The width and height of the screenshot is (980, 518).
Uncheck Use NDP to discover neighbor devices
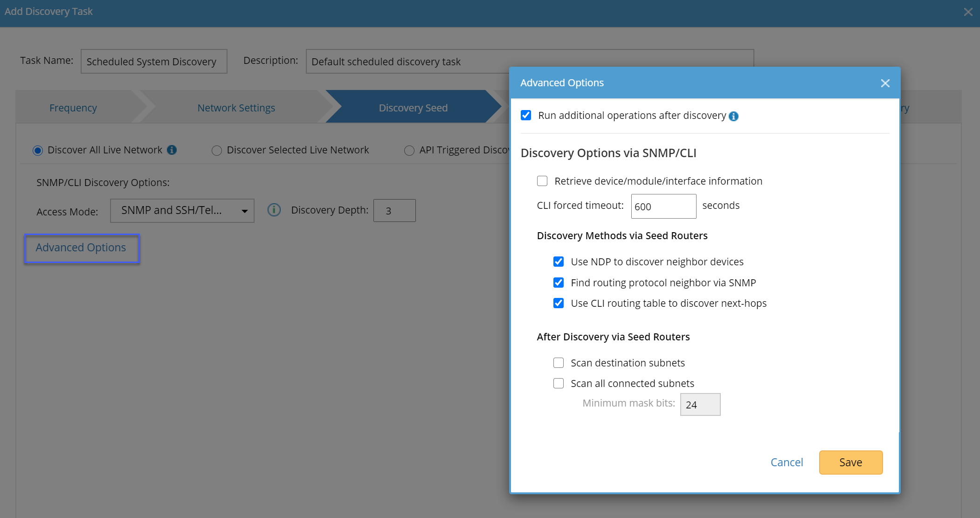[559, 262]
